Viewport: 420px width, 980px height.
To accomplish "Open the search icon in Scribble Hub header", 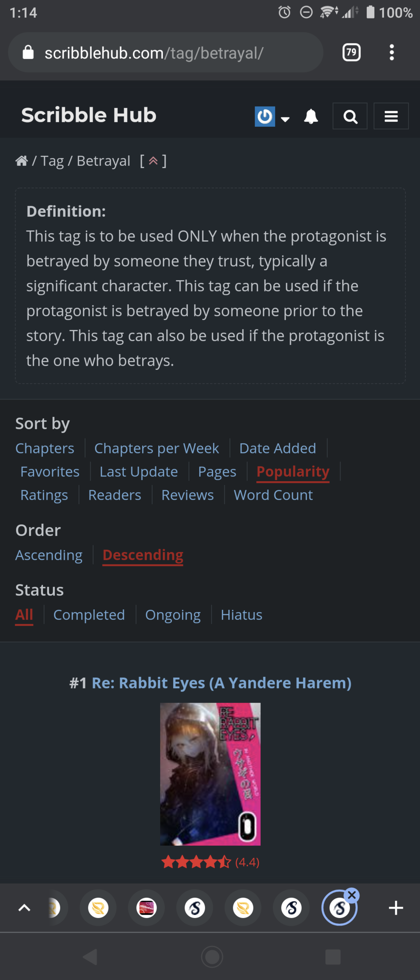I will click(349, 116).
